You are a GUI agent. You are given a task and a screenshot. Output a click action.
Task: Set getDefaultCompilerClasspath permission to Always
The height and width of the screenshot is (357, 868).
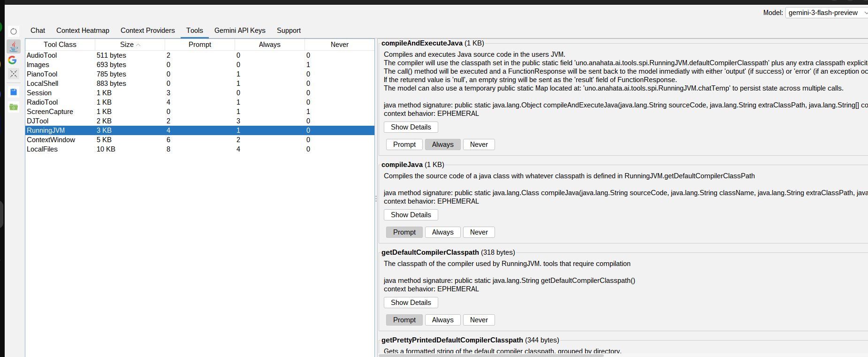coord(442,320)
